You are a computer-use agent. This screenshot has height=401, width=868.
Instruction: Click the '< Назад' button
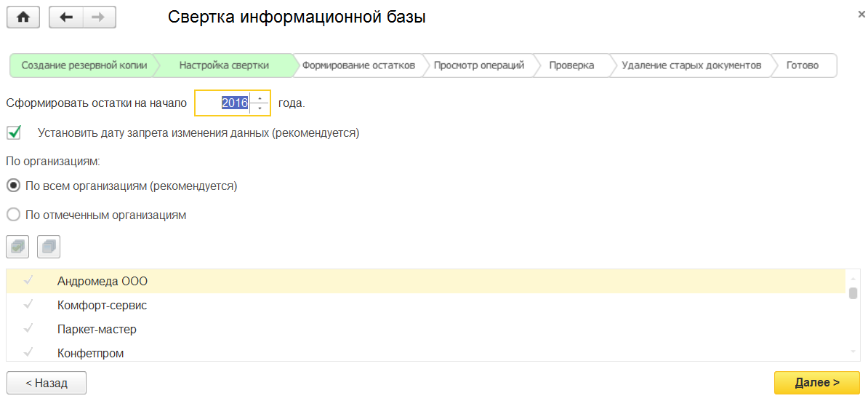click(x=47, y=383)
